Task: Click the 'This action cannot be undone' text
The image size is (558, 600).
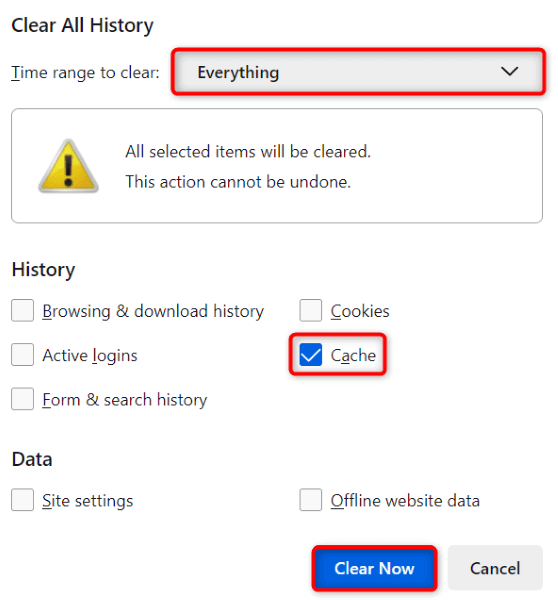Action: pos(238,182)
